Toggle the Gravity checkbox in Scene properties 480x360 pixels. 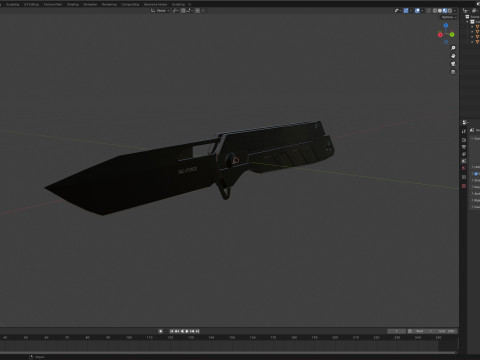coord(476,174)
